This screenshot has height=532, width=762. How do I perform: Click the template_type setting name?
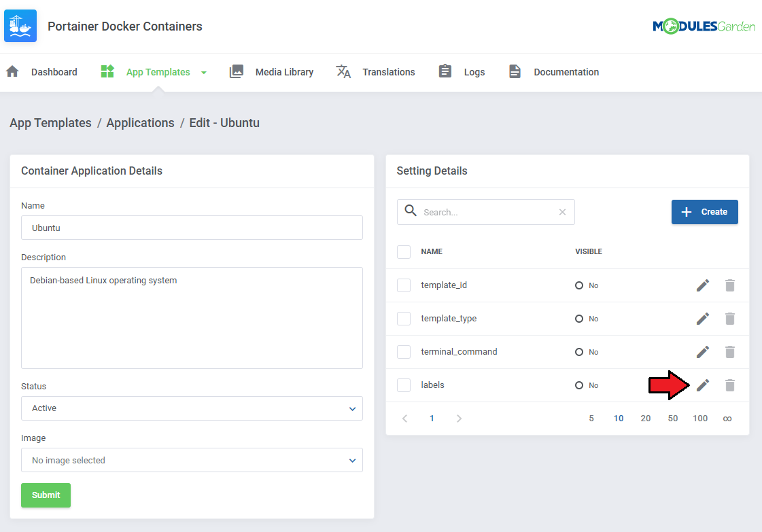pyautogui.click(x=449, y=319)
